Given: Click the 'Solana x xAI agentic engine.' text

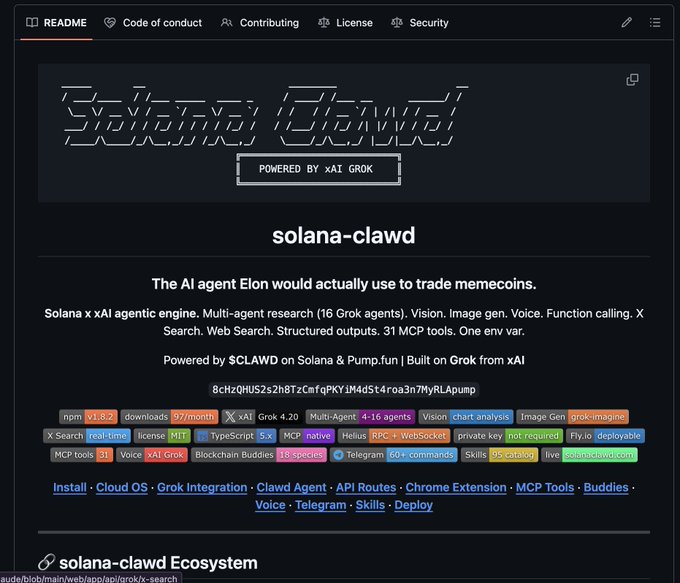Looking at the screenshot, I should coord(122,313).
